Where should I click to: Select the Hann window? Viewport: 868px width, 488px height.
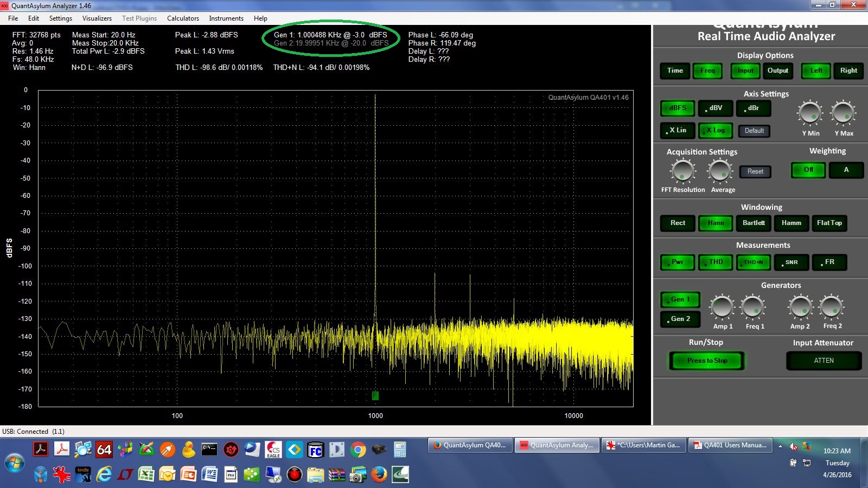(x=716, y=223)
